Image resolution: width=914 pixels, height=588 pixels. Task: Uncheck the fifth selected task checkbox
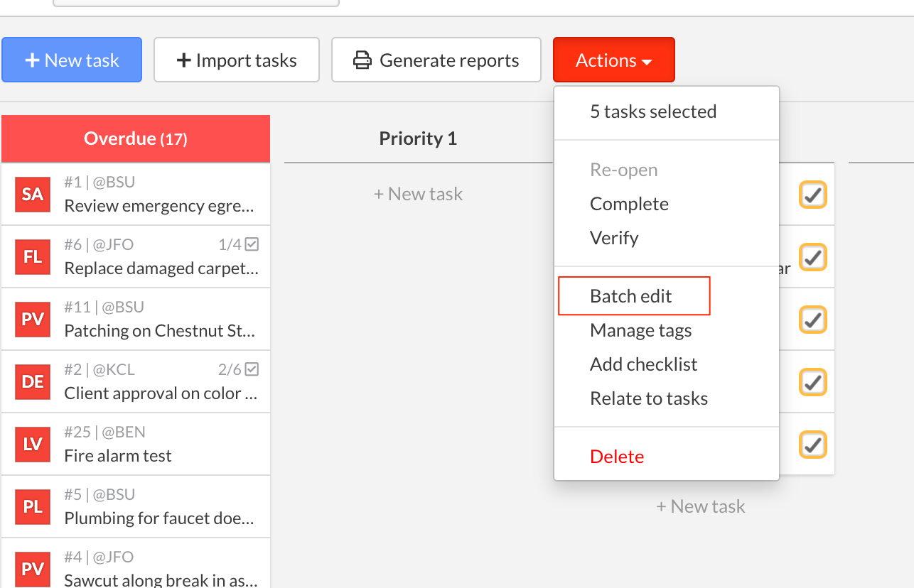pos(813,445)
